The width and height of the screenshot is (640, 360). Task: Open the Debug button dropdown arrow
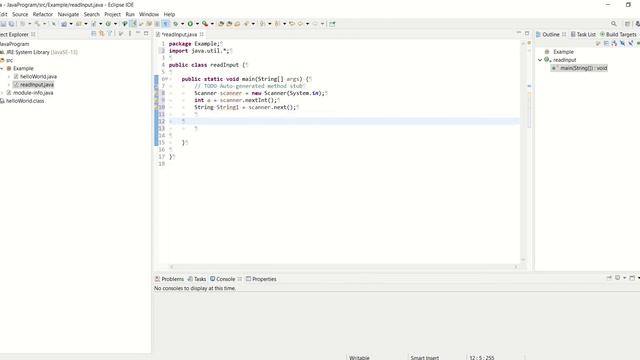click(x=182, y=24)
